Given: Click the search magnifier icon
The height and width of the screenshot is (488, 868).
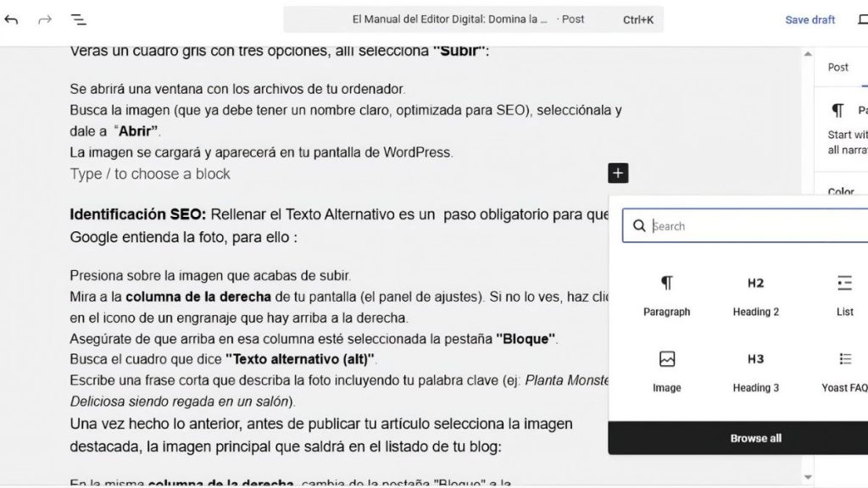Looking at the screenshot, I should click(x=639, y=225).
